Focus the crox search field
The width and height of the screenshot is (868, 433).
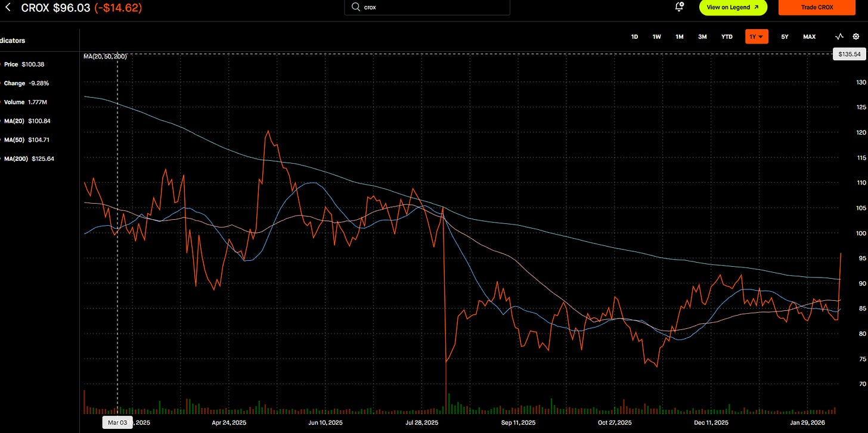[x=427, y=7]
